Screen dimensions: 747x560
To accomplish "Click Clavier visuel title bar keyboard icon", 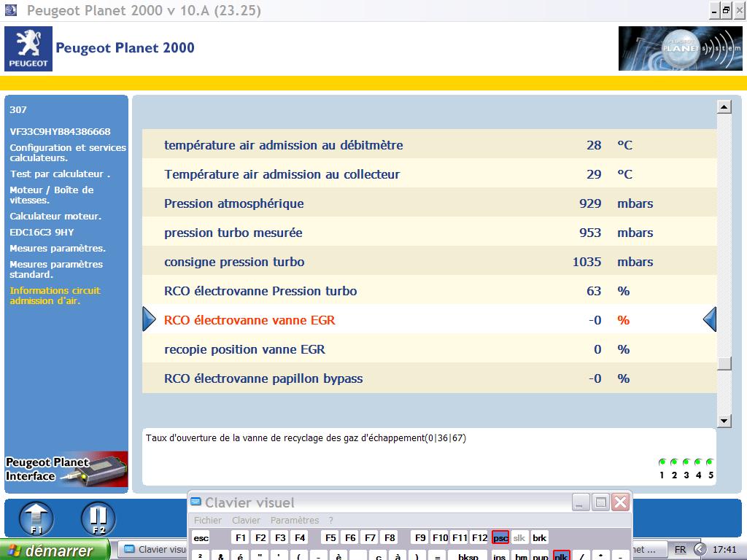I will [196, 502].
